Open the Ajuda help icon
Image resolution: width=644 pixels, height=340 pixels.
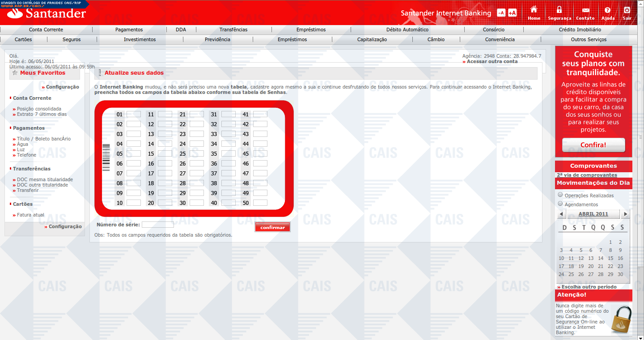607,10
